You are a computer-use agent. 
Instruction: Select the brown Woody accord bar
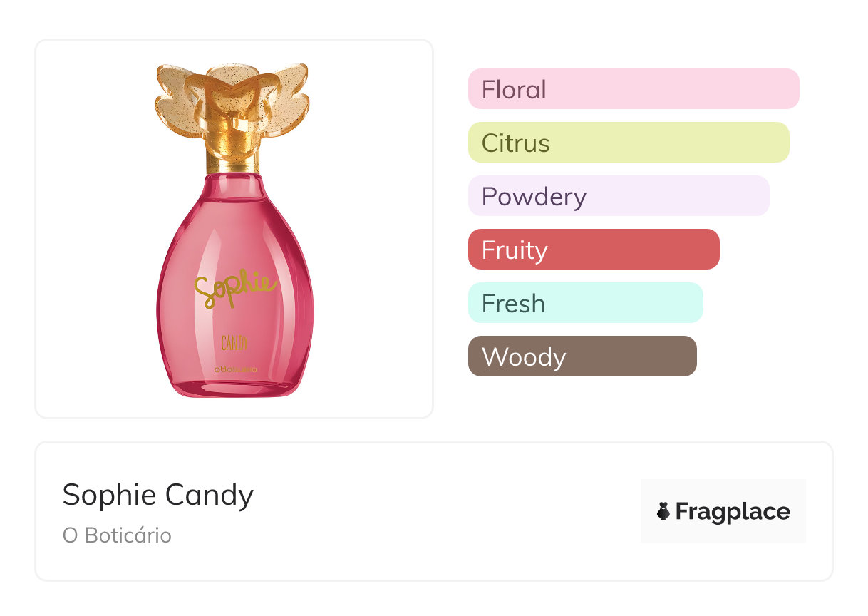[582, 356]
